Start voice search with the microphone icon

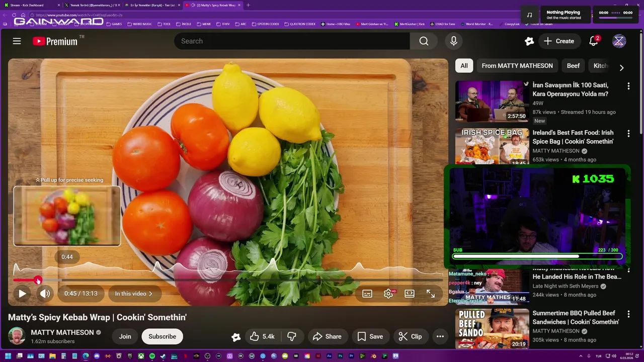pos(454,41)
